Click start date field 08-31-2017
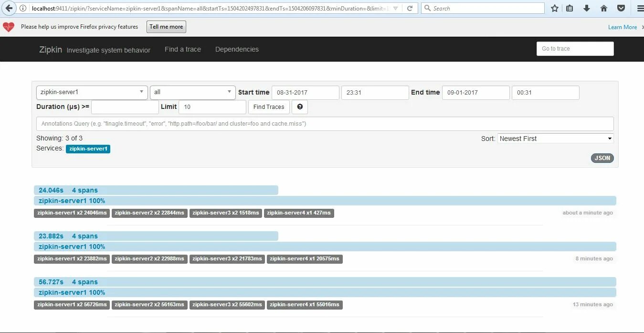This screenshot has width=644, height=333. (306, 93)
